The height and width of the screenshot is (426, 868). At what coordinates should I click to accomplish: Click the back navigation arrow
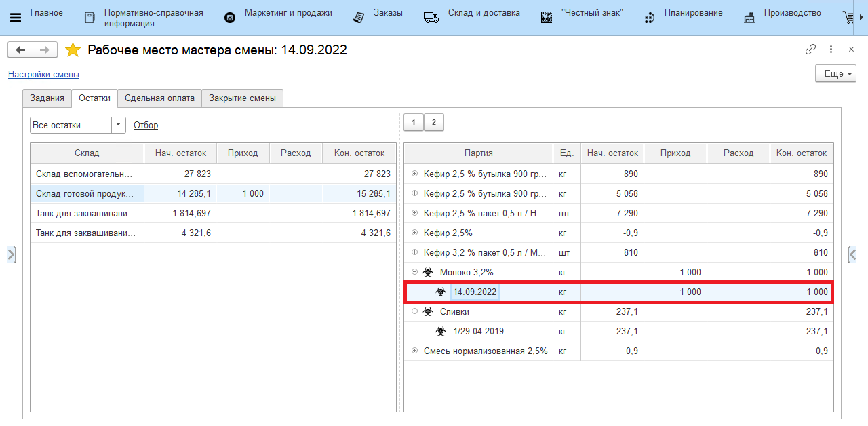[x=20, y=50]
